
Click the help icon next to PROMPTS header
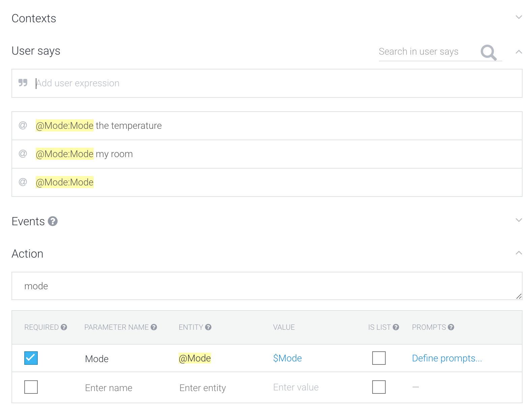click(451, 327)
